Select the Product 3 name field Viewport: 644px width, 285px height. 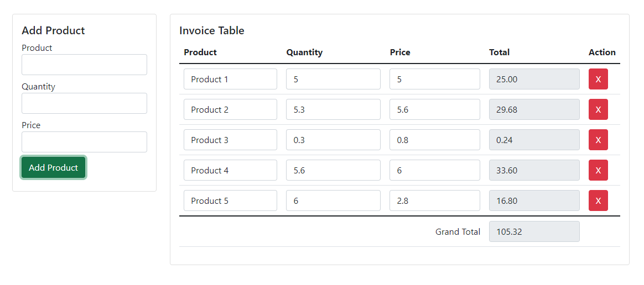pyautogui.click(x=230, y=140)
